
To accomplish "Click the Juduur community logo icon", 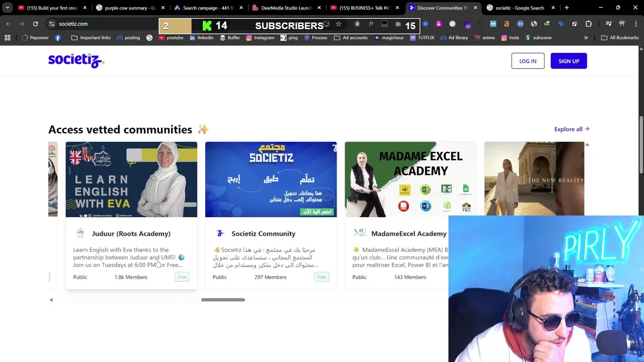I will pyautogui.click(x=80, y=233).
